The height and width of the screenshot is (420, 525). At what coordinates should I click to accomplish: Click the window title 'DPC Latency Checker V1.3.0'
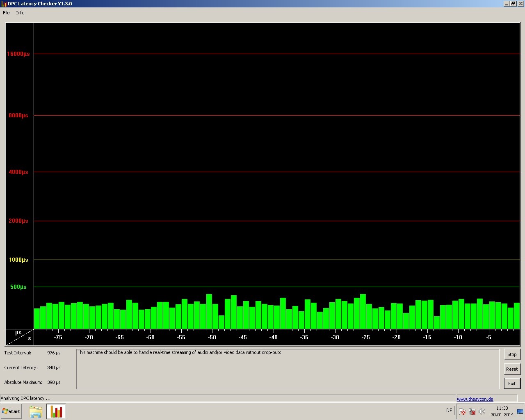click(x=40, y=4)
